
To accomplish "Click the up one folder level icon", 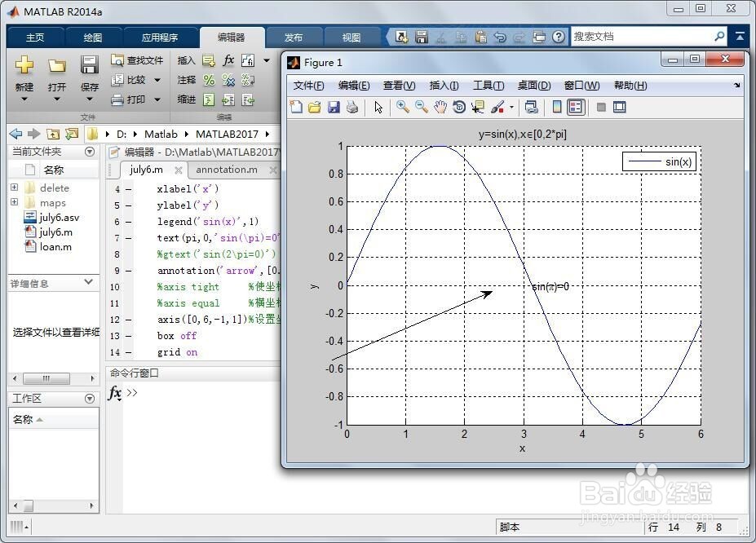I will pos(53,134).
